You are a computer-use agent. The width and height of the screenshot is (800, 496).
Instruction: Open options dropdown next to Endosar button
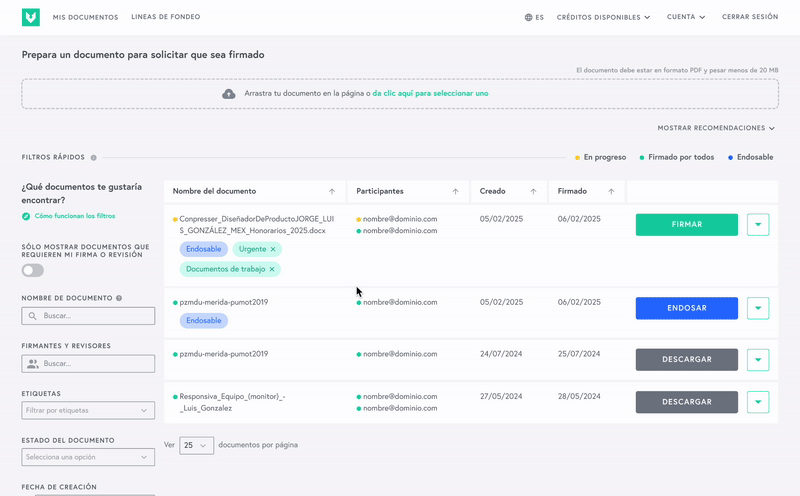coord(758,308)
